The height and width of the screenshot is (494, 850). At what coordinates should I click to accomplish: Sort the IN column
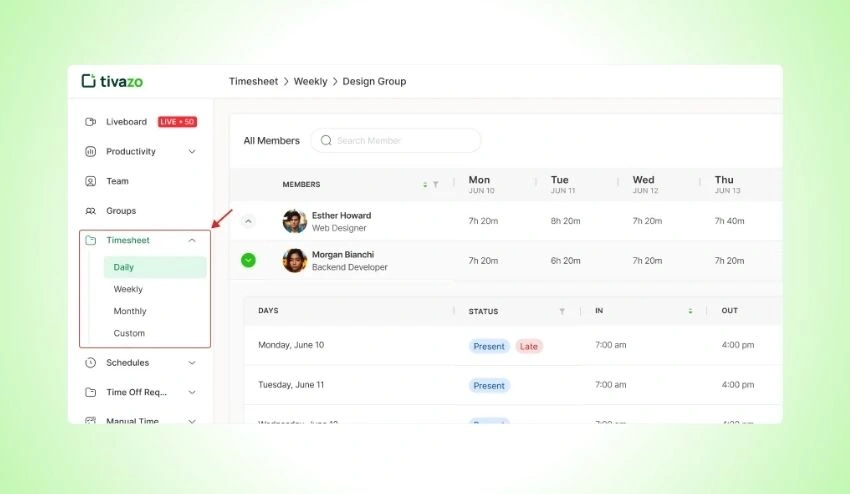point(690,311)
